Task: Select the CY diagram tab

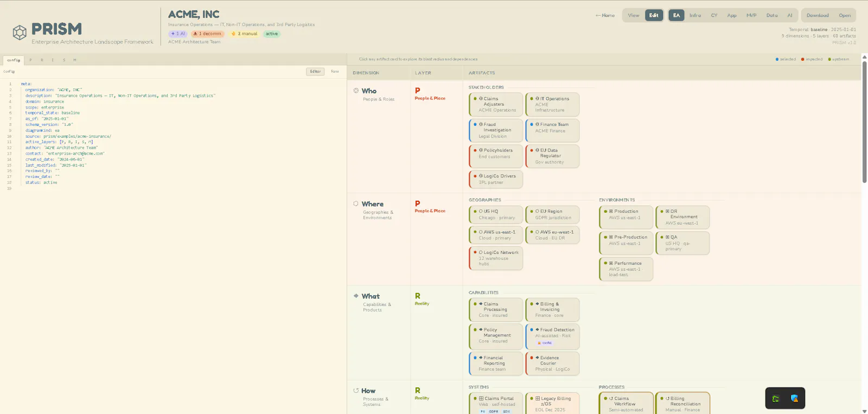Action: [x=714, y=15]
